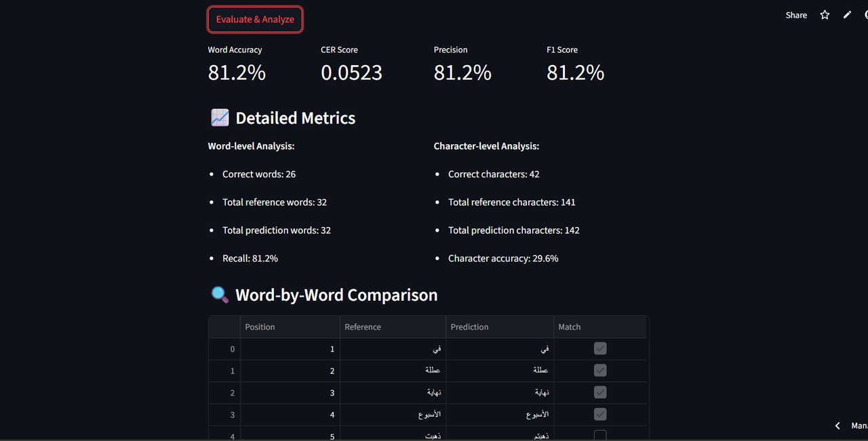Click row index 2 in the table
Image resolution: width=868 pixels, height=441 pixels.
click(224, 393)
